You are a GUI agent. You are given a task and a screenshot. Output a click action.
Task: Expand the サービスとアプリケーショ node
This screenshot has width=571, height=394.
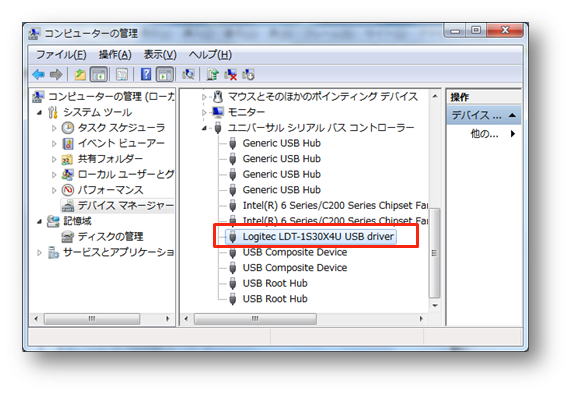(x=39, y=252)
